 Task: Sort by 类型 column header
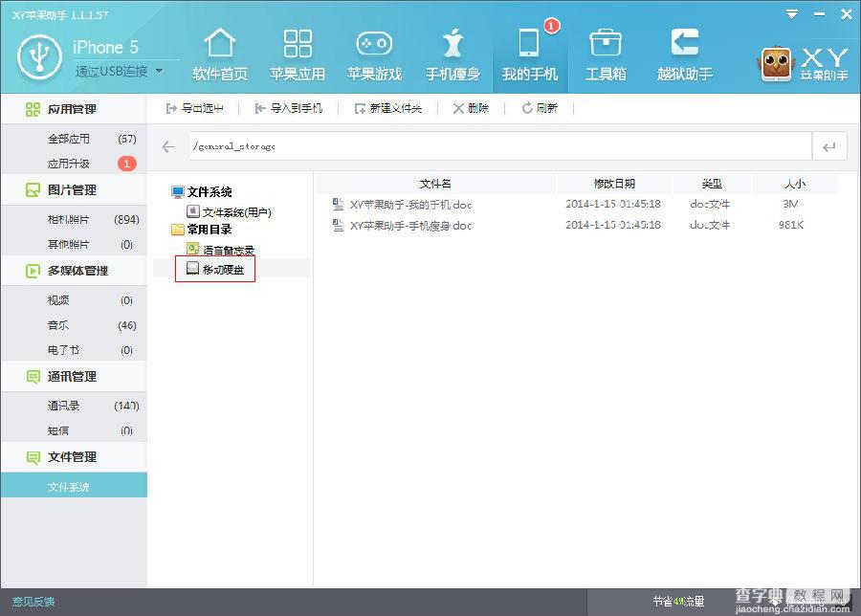[712, 184]
